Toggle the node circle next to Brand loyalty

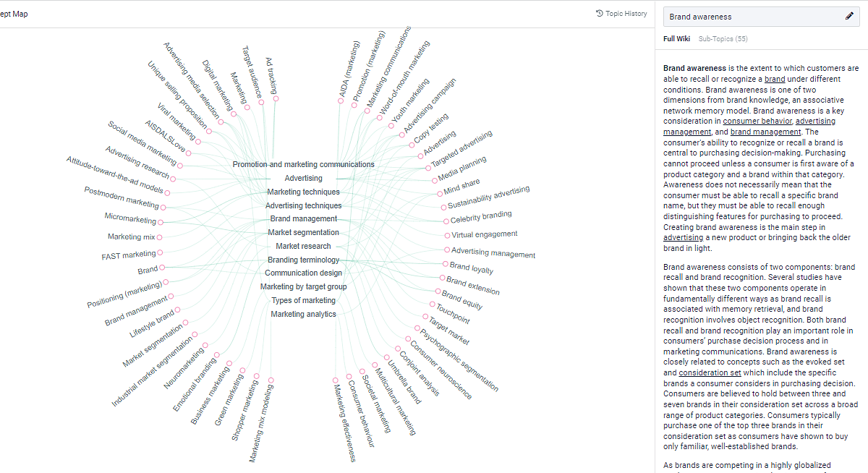445,263
